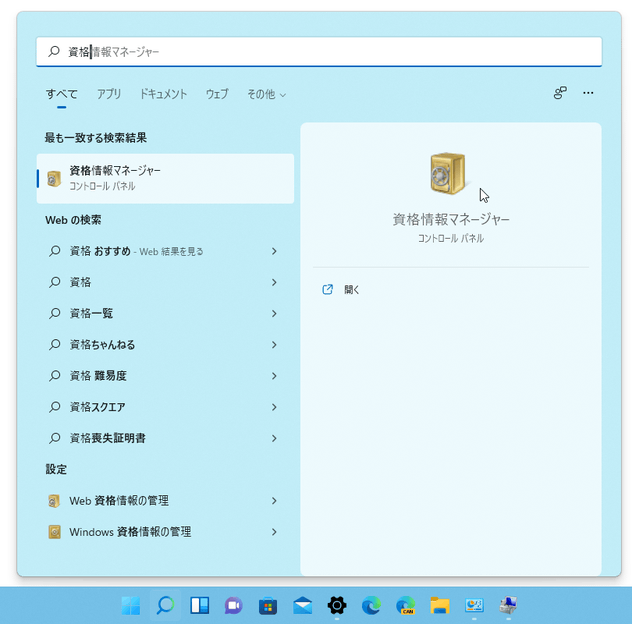
Task: Expand chevron for 資格 suggestion
Action: point(274,282)
